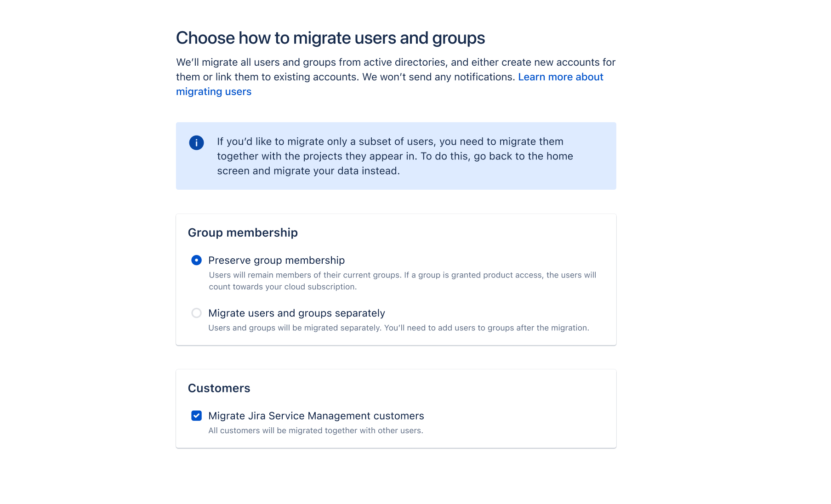This screenshot has height=504, width=831.
Task: Open Learn more about migrating users link
Action: click(x=561, y=77)
